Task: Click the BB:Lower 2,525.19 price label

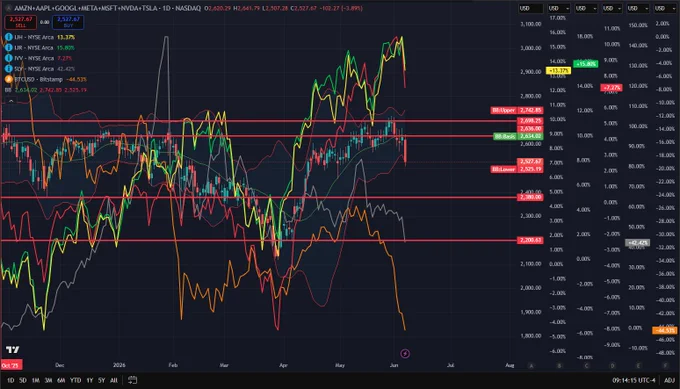Action: point(517,169)
